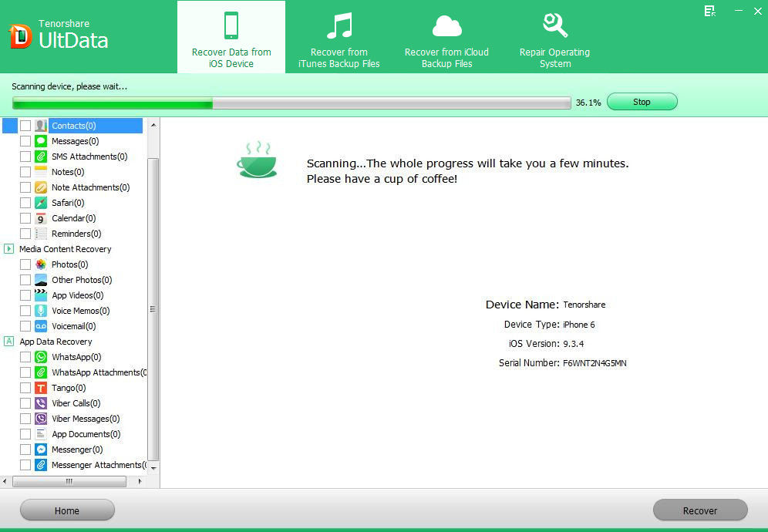Image resolution: width=768 pixels, height=532 pixels.
Task: Click the green Messages bubble icon
Action: [x=41, y=141]
